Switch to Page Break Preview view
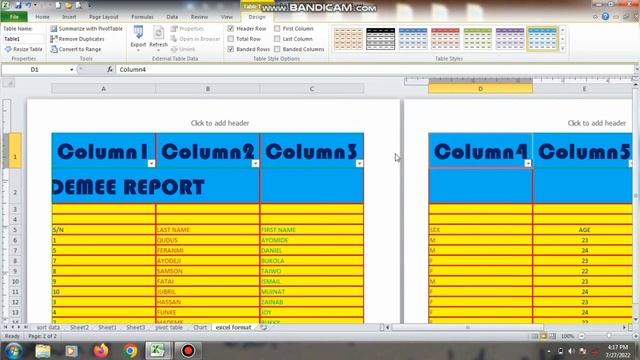The image size is (640, 360). point(552,336)
